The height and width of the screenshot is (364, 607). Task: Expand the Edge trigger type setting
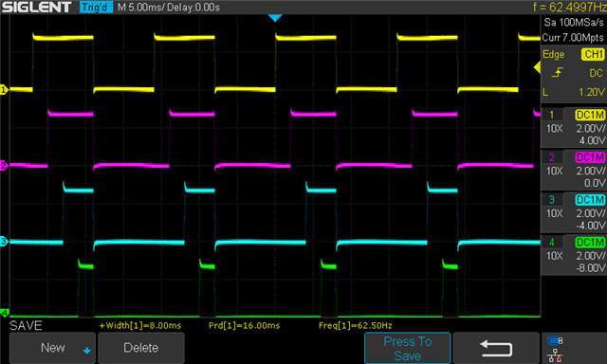coord(553,55)
